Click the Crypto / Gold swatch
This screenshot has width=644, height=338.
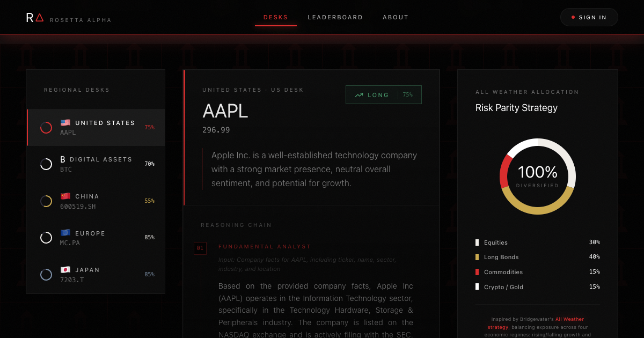(477, 287)
